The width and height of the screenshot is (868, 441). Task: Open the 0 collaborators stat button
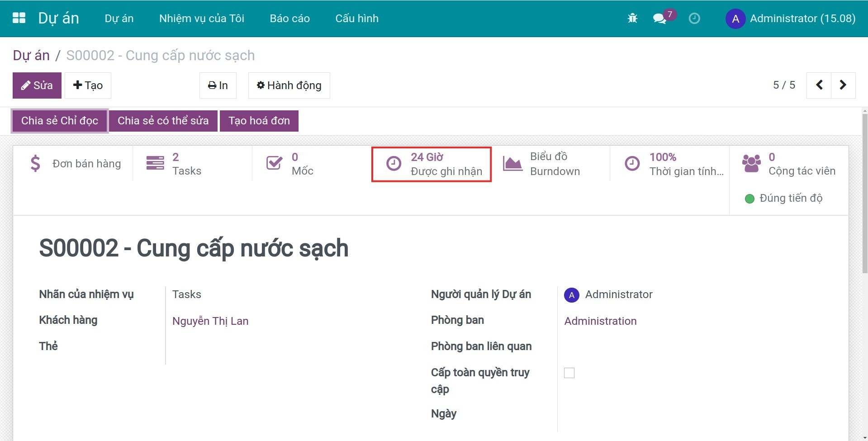tap(788, 164)
